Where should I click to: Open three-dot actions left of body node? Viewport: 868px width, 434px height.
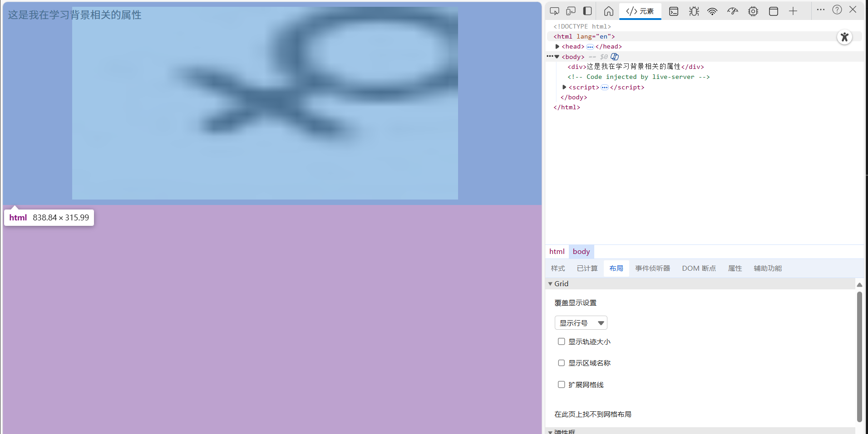(x=550, y=56)
